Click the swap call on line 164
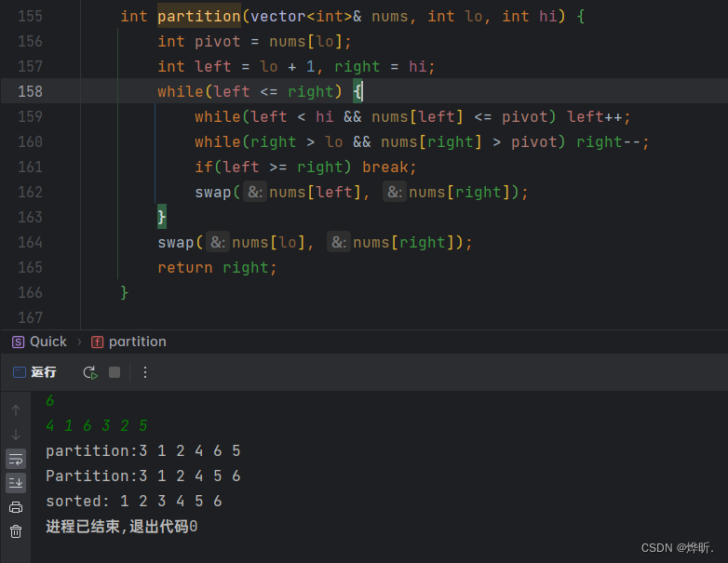The height and width of the screenshot is (563, 728). pos(315,242)
